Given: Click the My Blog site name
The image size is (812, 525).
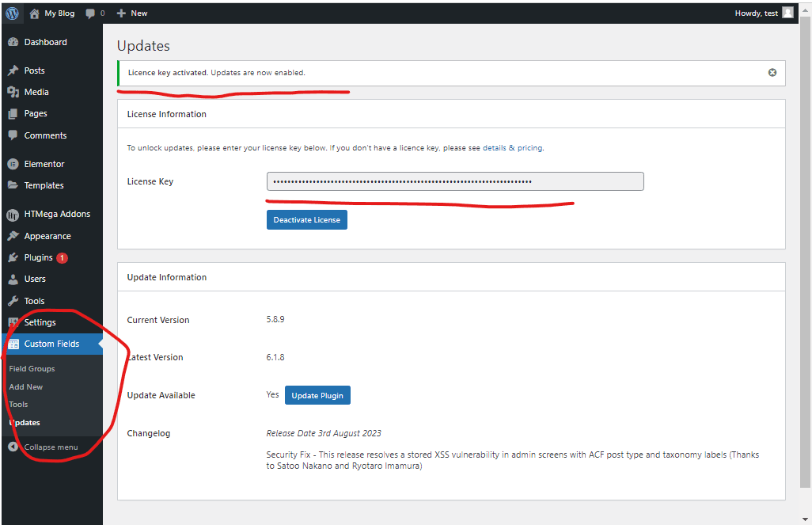Looking at the screenshot, I should [59, 13].
